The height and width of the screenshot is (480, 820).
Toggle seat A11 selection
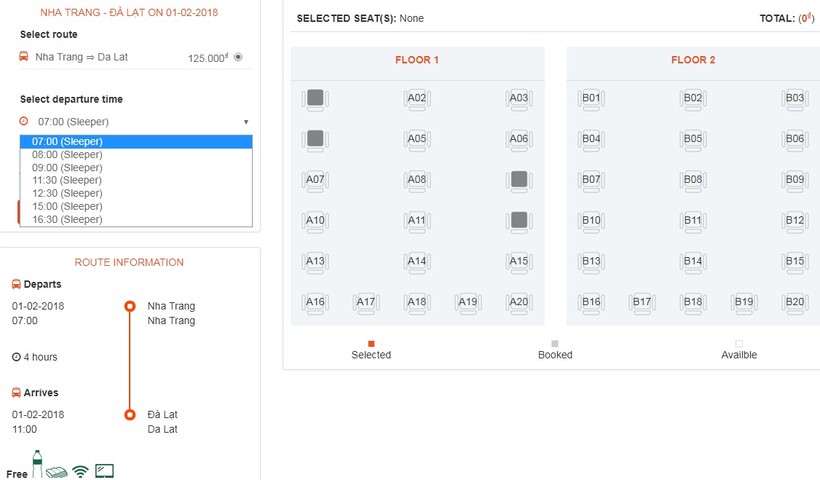tap(417, 220)
